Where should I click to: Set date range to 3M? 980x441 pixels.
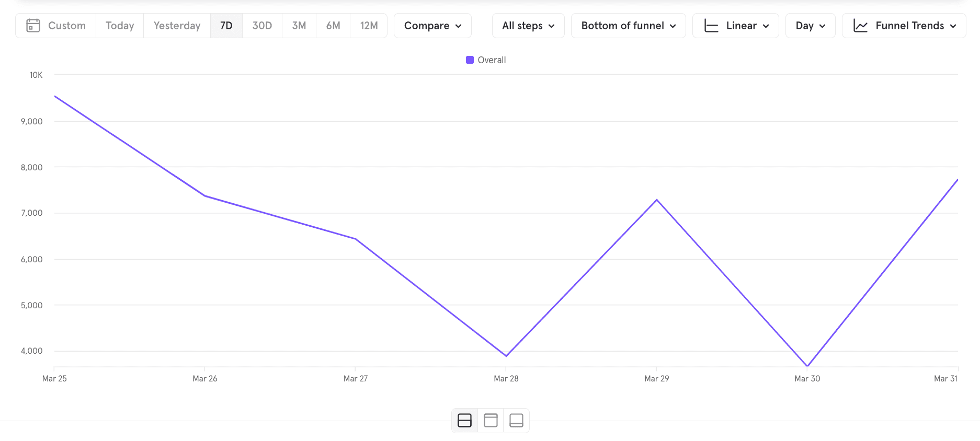(x=299, y=26)
